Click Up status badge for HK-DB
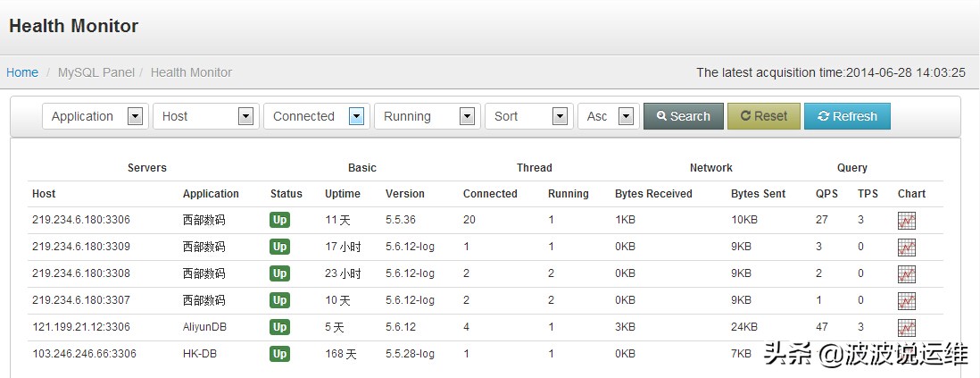 (279, 354)
